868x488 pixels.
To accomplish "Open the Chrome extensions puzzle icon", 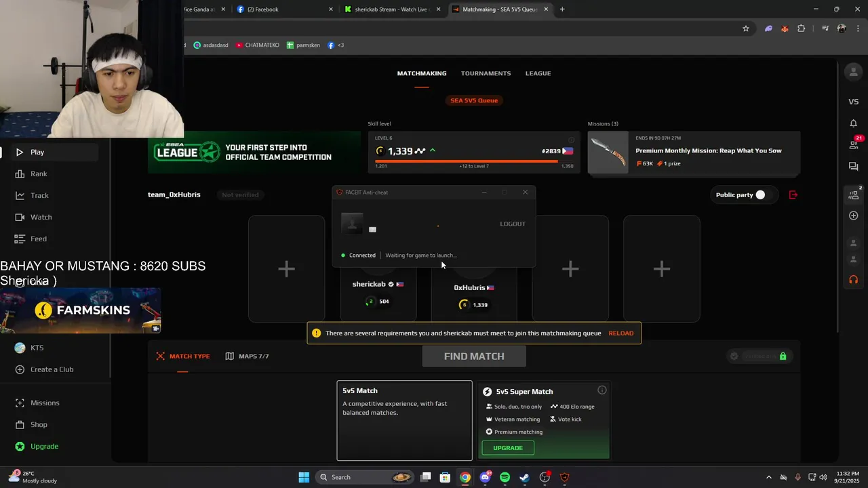I will point(802,28).
